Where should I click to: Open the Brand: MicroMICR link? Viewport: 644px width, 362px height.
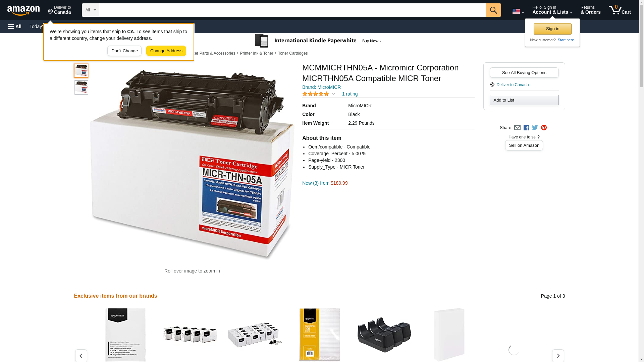point(321,87)
